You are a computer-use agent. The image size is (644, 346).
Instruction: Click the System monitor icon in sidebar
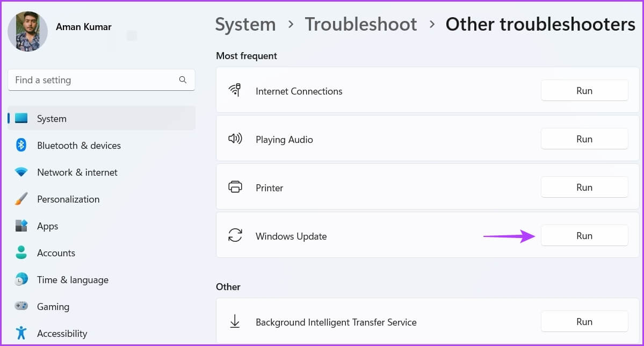21,118
